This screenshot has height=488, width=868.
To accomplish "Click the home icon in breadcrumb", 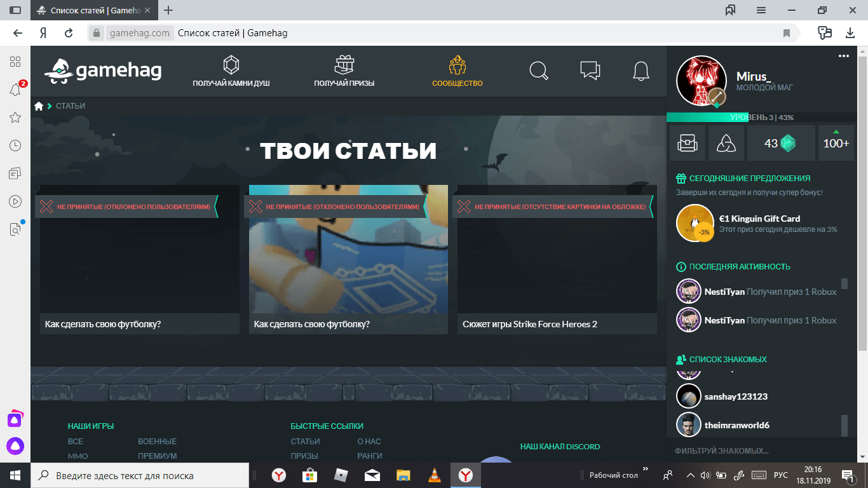I will tap(39, 106).
